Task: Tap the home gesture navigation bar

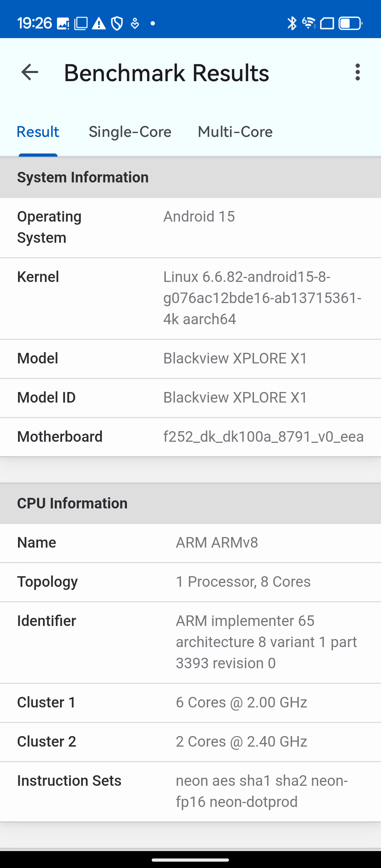Action: coord(190,860)
